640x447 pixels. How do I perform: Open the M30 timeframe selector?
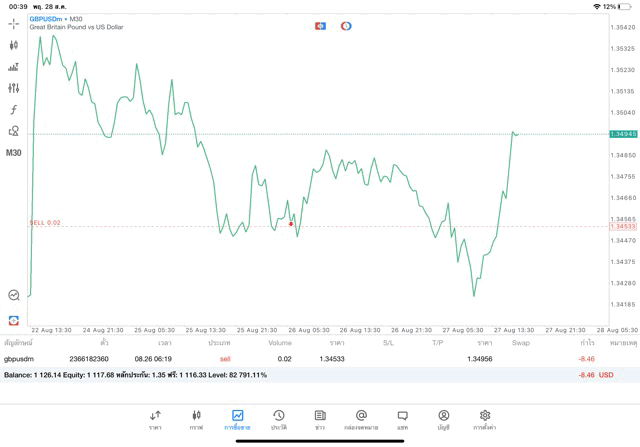[14, 153]
